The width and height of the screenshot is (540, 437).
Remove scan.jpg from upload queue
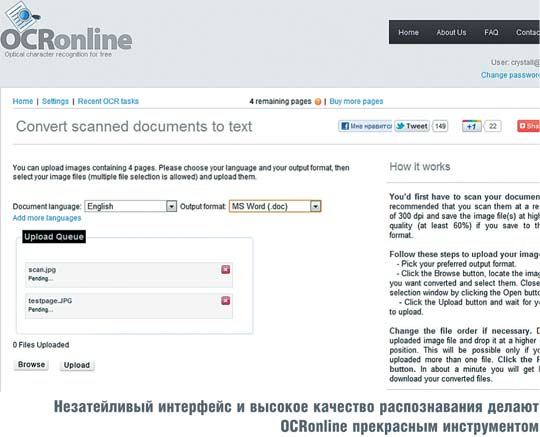coord(226,269)
